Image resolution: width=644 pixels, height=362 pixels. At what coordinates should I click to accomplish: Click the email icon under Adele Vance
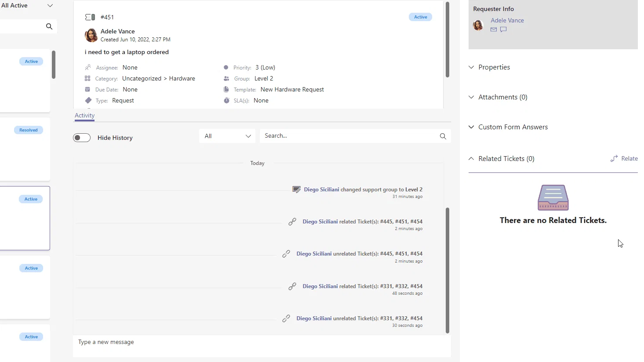pyautogui.click(x=494, y=29)
